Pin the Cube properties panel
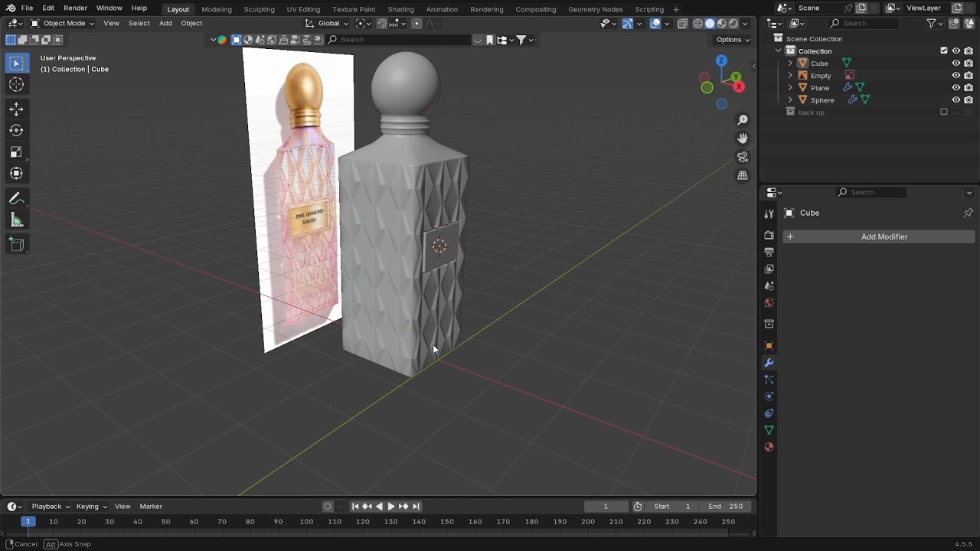Viewport: 980px width, 551px height. point(968,213)
